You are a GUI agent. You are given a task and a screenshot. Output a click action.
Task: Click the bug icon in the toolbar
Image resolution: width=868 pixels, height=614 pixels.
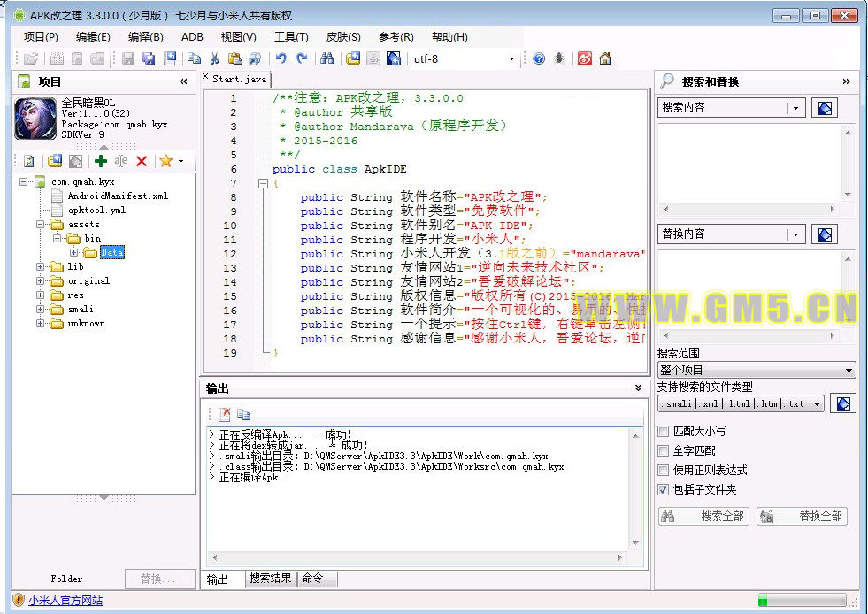(559, 59)
